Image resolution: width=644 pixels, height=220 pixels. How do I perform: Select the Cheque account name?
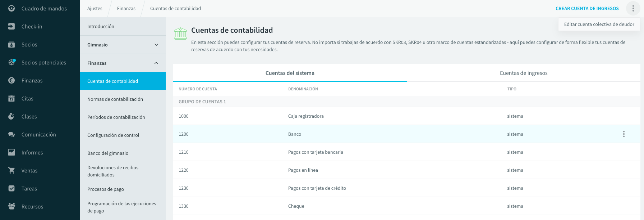[x=296, y=206]
